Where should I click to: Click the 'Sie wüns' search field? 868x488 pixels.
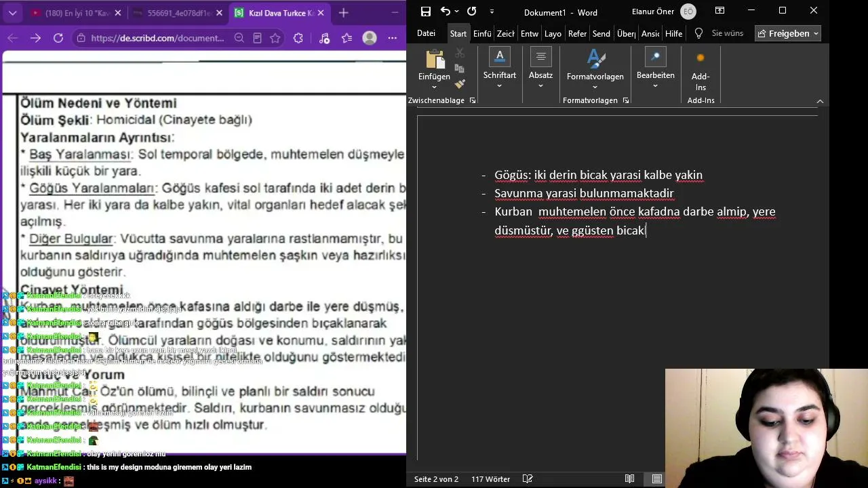coord(728,33)
